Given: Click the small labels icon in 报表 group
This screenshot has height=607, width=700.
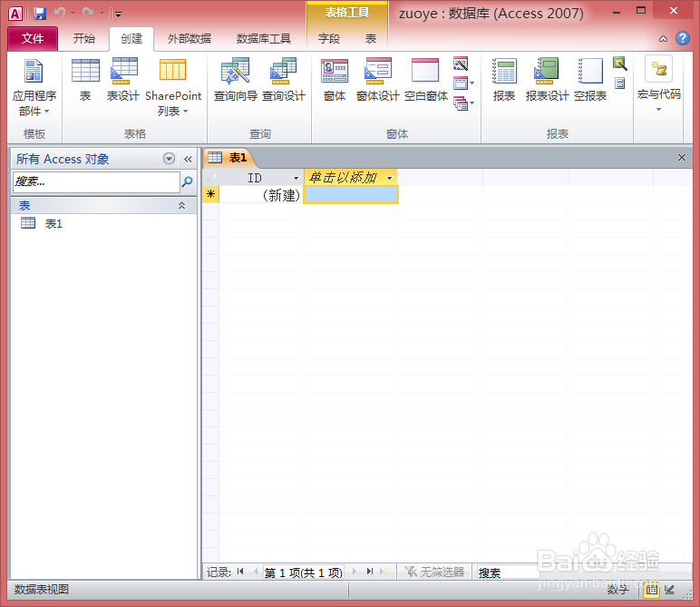Looking at the screenshot, I should point(619,83).
